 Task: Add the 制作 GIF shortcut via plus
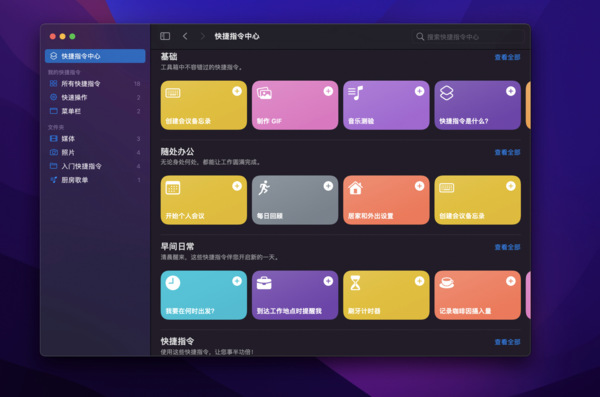(328, 91)
